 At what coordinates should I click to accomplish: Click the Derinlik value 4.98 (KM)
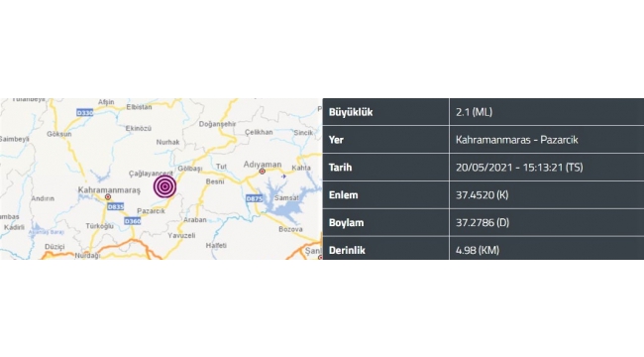(478, 250)
